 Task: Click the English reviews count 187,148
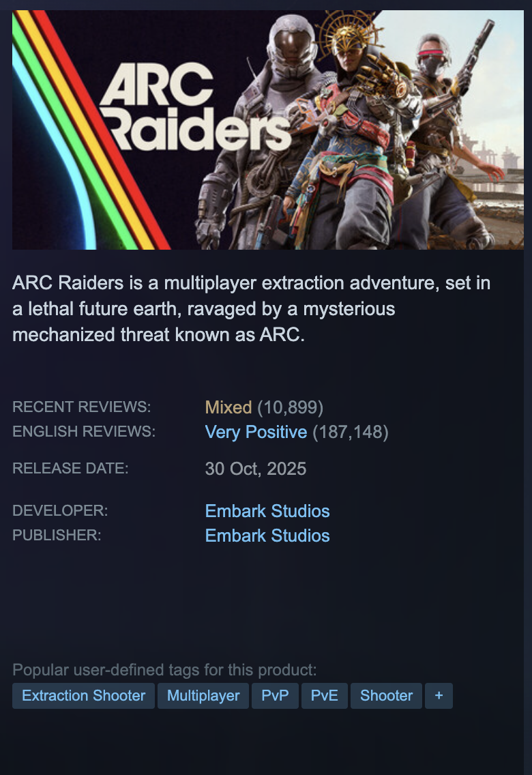pyautogui.click(x=350, y=432)
